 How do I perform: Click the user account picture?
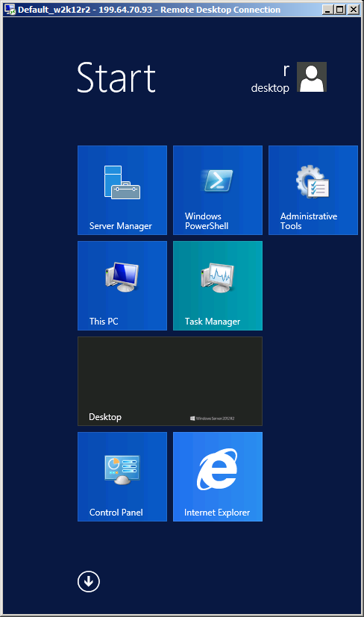[x=312, y=77]
